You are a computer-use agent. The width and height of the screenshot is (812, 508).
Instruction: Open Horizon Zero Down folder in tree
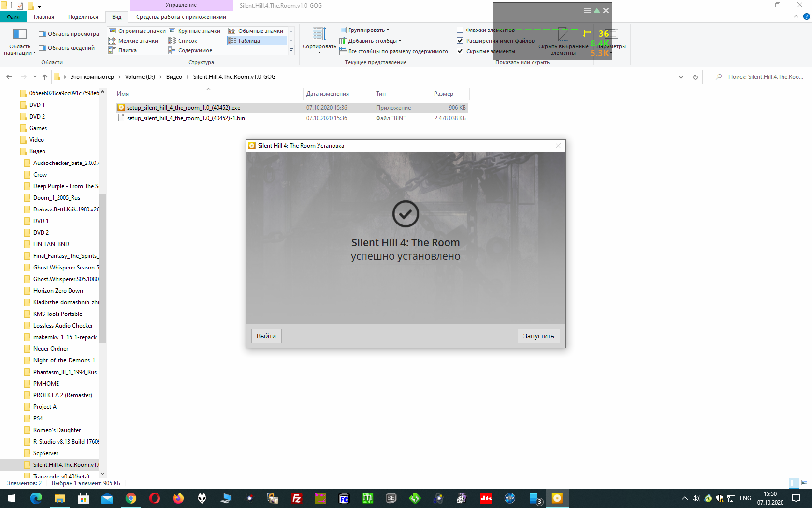(x=58, y=291)
